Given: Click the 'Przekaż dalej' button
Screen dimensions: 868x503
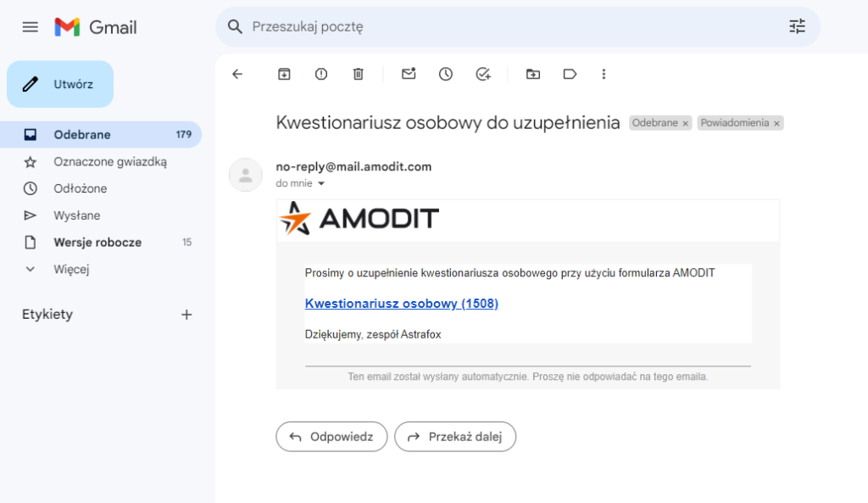Looking at the screenshot, I should [x=455, y=437].
